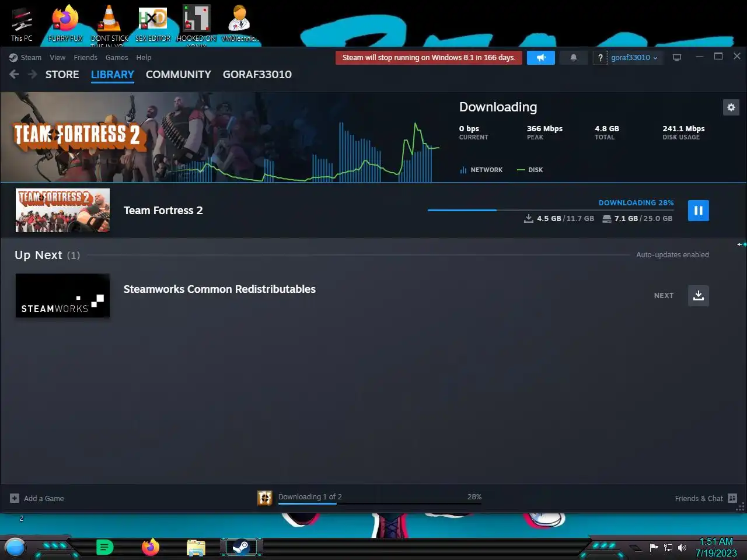Open Steam announcements megaphone button
The image size is (747, 560).
pyautogui.click(x=540, y=58)
